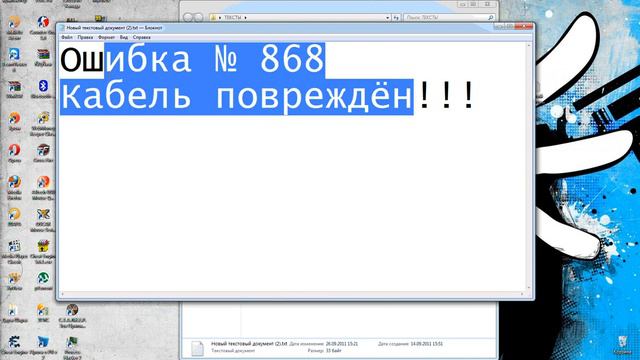Select the Mozilla Firefox desktop shortcut
The image size is (640, 360).
click(x=14, y=187)
